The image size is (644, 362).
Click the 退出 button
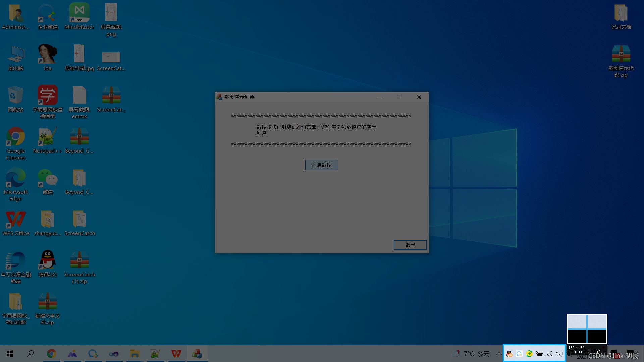(410, 245)
